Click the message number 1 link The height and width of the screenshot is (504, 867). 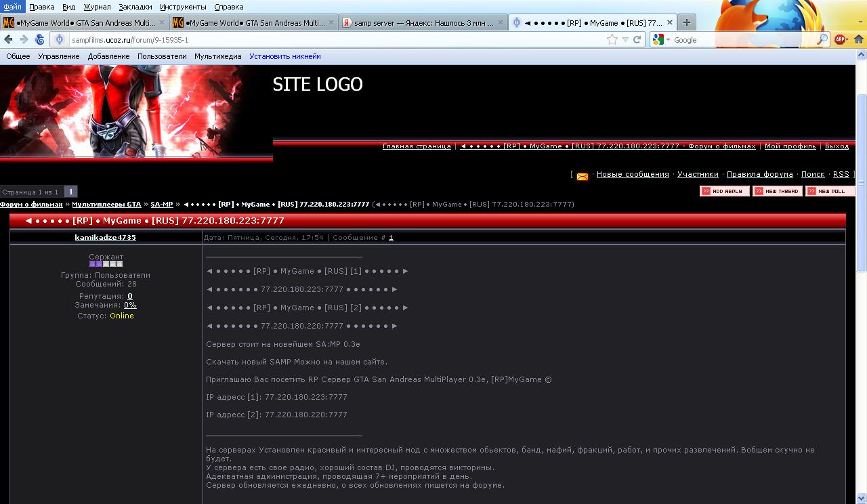(x=391, y=238)
